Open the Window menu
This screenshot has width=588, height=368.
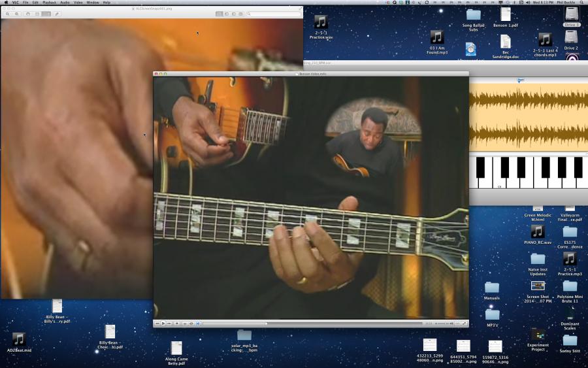(93, 2)
